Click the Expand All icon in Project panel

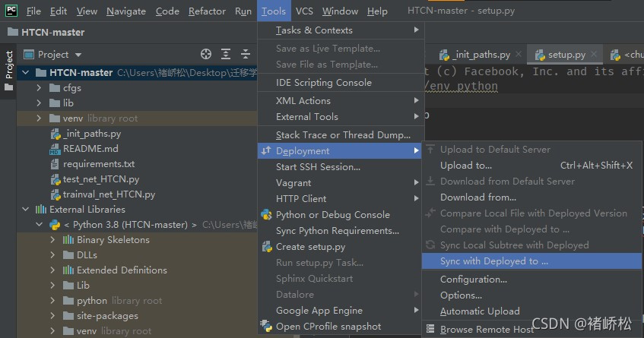(226, 54)
